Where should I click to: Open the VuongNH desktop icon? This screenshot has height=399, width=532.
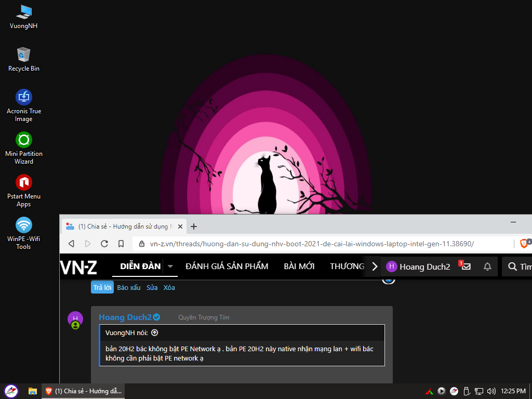point(23,17)
